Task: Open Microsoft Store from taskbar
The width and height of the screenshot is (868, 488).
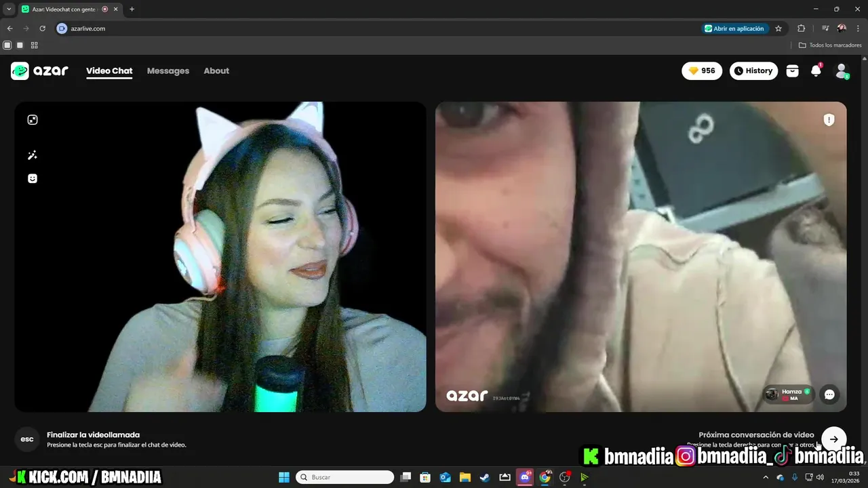Action: (x=425, y=477)
